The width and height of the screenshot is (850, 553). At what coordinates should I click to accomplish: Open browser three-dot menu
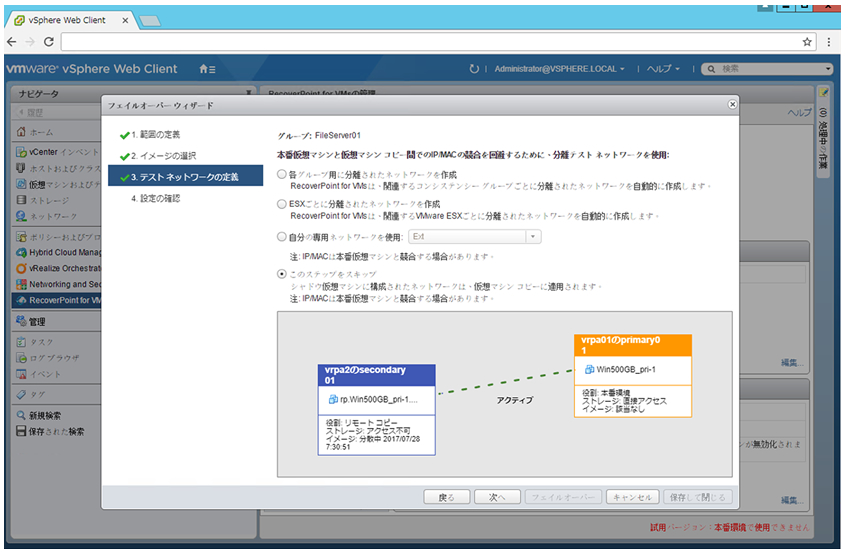[x=829, y=42]
